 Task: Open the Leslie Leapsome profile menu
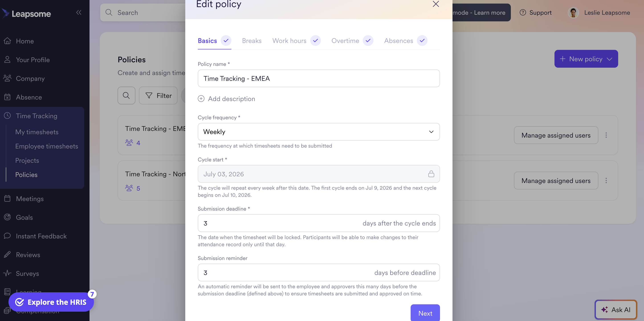(599, 12)
